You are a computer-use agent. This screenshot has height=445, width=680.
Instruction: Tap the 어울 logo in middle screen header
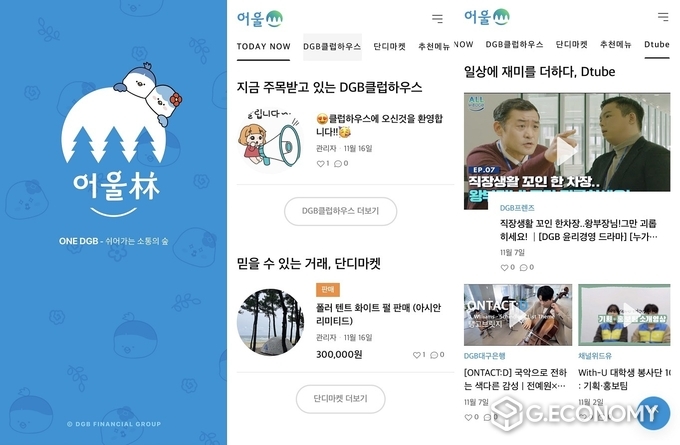[260, 19]
